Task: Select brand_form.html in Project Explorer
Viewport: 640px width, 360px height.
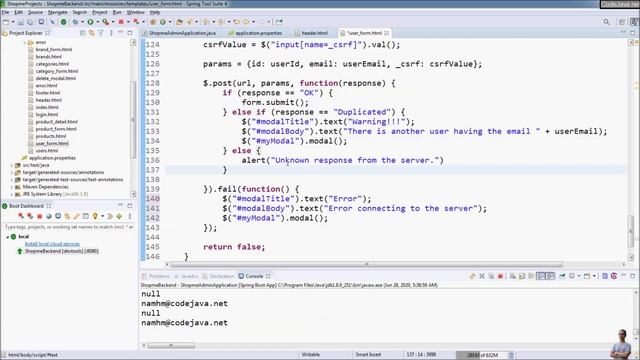Action: pyautogui.click(x=53, y=49)
